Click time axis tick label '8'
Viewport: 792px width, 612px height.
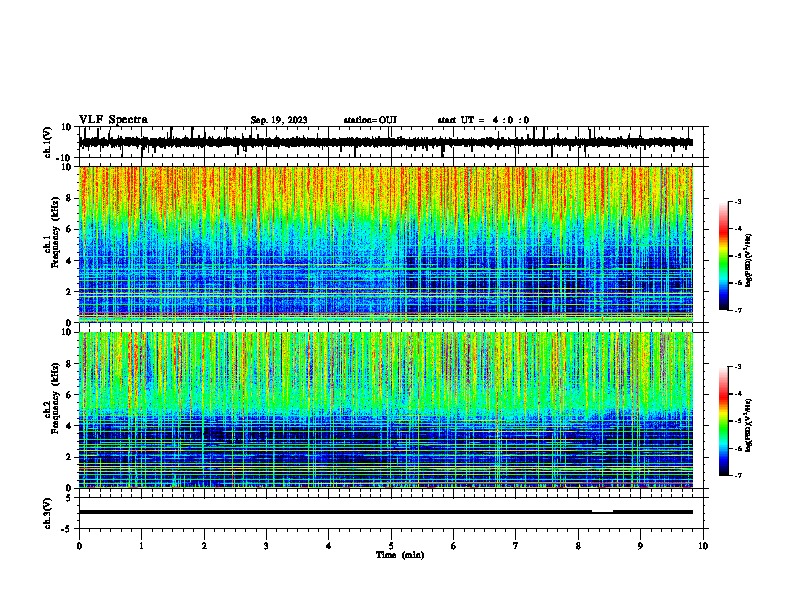(578, 546)
